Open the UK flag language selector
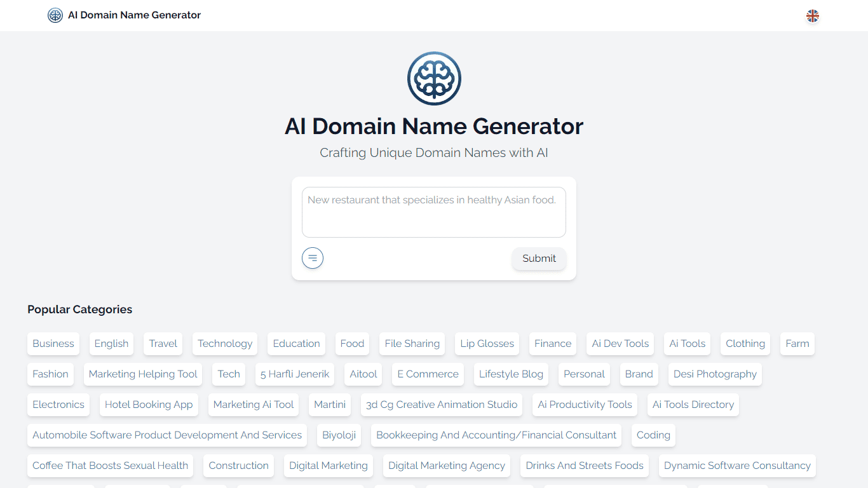Screen dimensions: 868x488 coord(813,15)
